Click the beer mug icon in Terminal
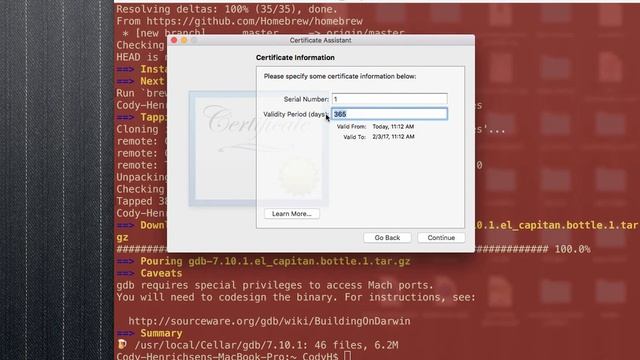 pyautogui.click(x=122, y=344)
